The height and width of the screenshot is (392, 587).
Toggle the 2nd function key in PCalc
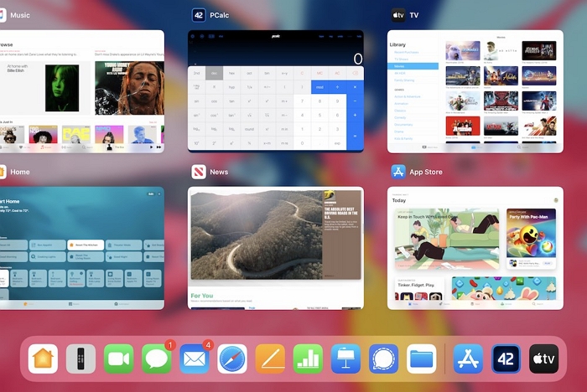[196, 74]
